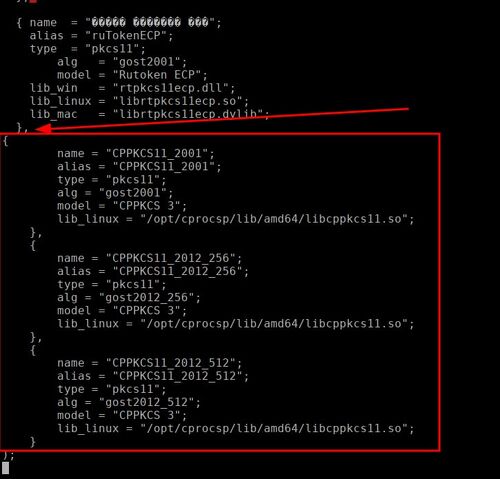The height and width of the screenshot is (479, 500).
Task: Click the terminal cursor block at bottom
Action: tap(6, 468)
